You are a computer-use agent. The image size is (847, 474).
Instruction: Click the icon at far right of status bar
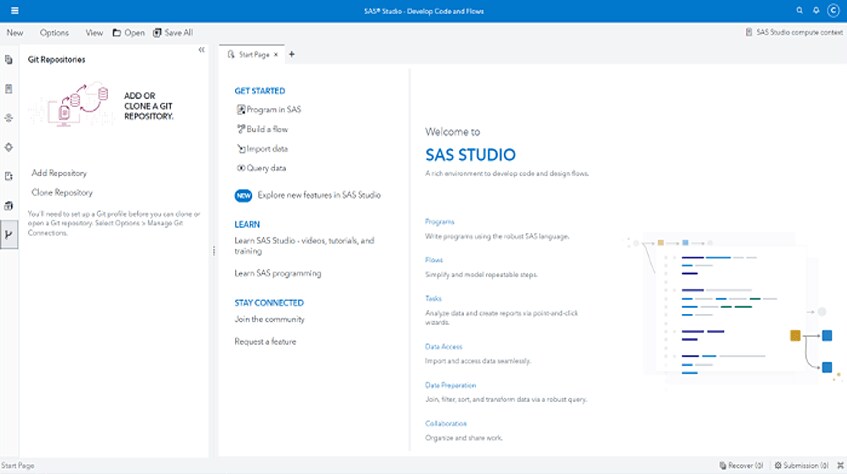click(x=841, y=465)
